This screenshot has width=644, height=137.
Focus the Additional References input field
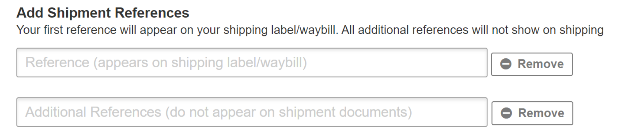tap(251, 112)
